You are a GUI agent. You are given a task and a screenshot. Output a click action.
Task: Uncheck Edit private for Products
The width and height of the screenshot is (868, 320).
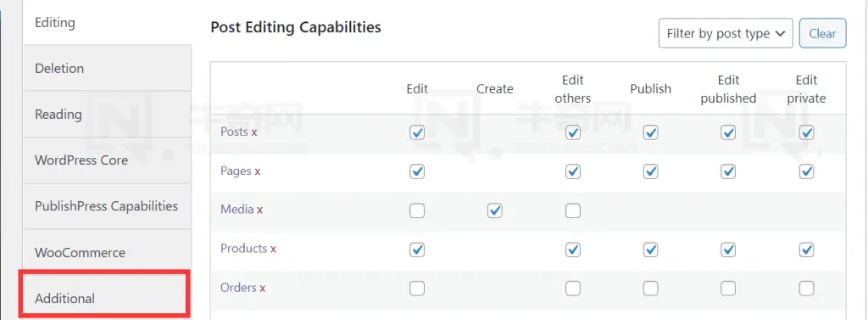[807, 250]
